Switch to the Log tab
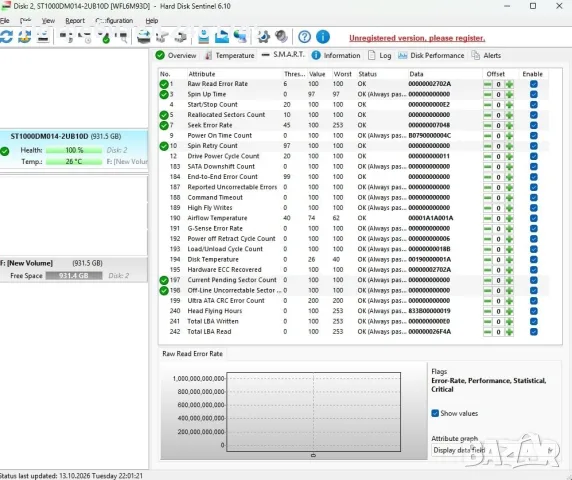The height and width of the screenshot is (480, 572). tap(380, 55)
